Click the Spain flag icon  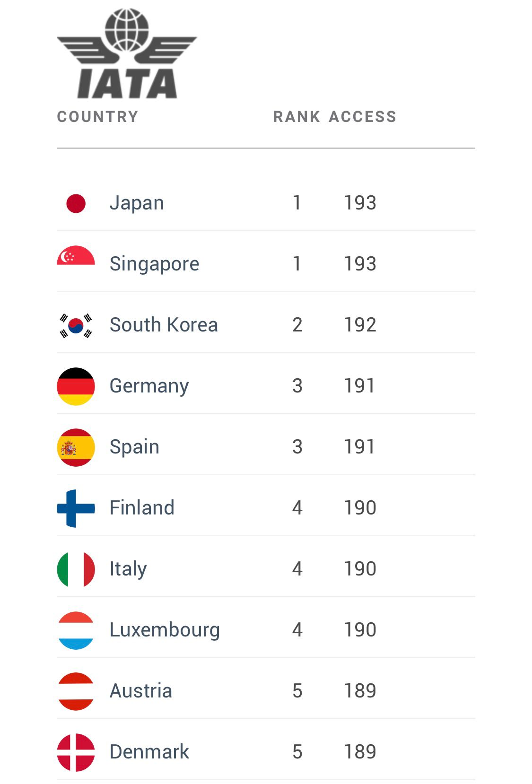point(76,447)
